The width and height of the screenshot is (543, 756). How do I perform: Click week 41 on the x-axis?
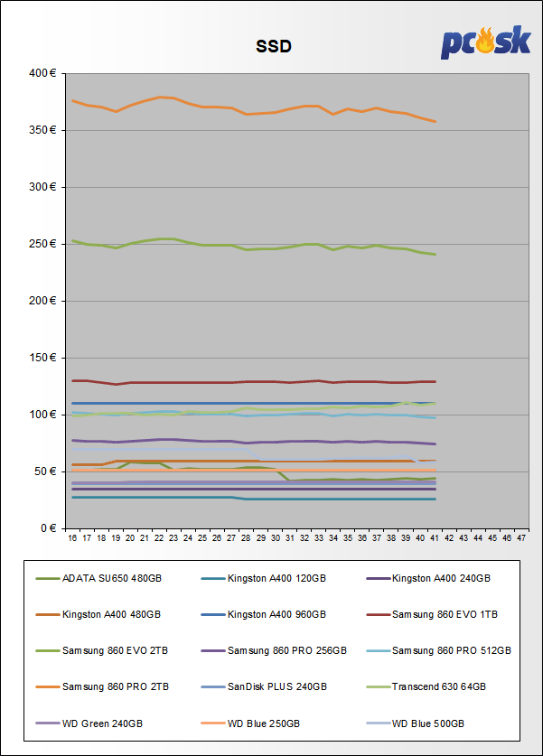(x=435, y=538)
